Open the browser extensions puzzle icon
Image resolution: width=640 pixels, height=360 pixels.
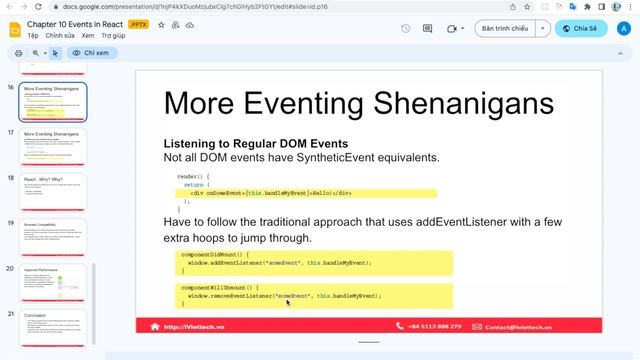coord(587,7)
